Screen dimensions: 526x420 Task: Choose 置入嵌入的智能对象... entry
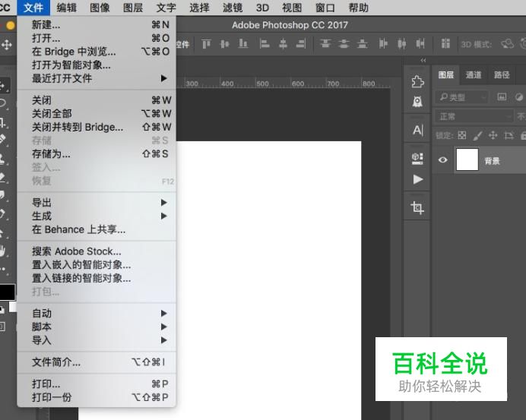coord(97,265)
